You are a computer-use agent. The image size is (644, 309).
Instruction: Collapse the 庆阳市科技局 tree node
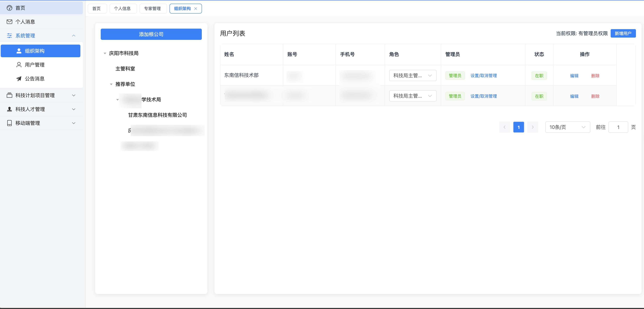[x=105, y=53]
